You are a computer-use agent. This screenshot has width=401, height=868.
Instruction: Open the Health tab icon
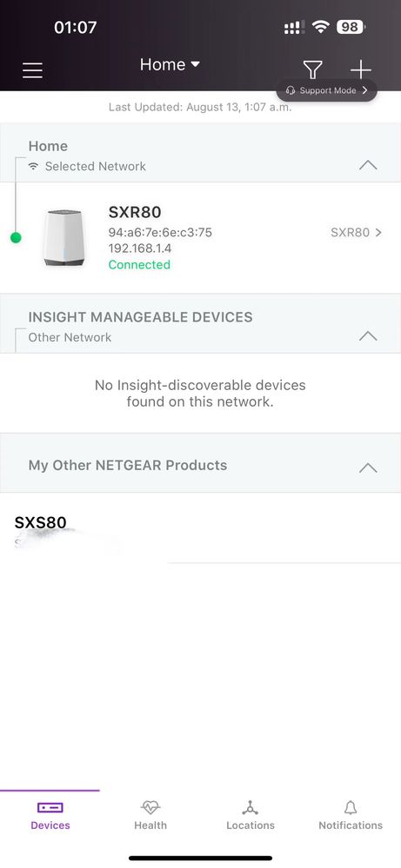(150, 807)
